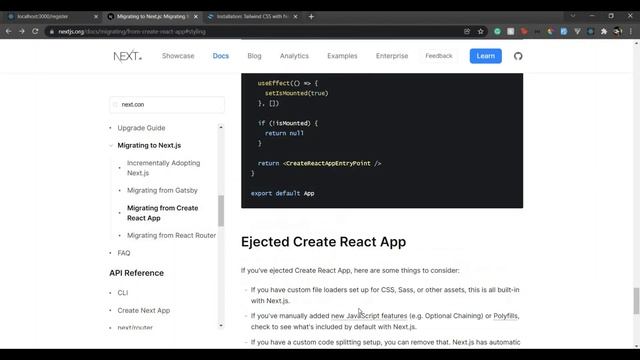This screenshot has height=360, width=640.
Task: Select Migrating from Create React App sidebar item
Action: [x=162, y=213]
